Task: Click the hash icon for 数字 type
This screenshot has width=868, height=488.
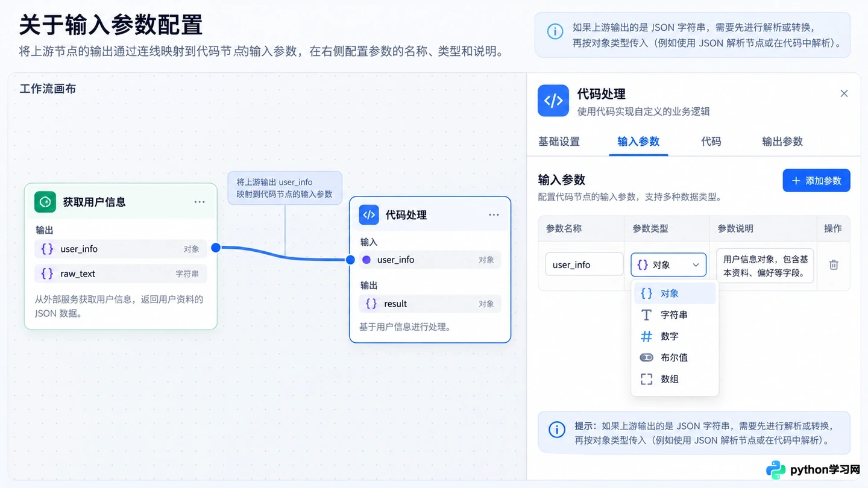Action: click(x=646, y=336)
